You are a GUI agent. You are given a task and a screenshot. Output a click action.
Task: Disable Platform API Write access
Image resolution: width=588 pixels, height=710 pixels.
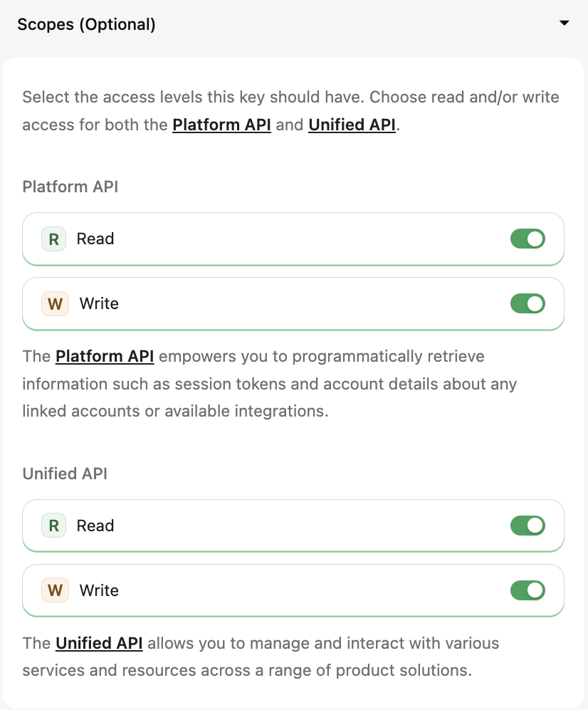click(x=527, y=303)
